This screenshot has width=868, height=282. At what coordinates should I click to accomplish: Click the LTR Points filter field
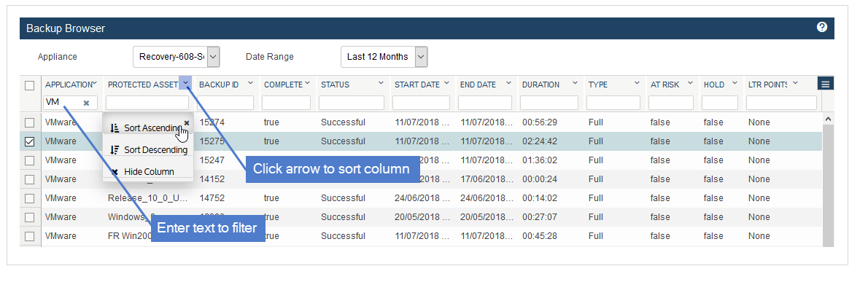pyautogui.click(x=782, y=103)
